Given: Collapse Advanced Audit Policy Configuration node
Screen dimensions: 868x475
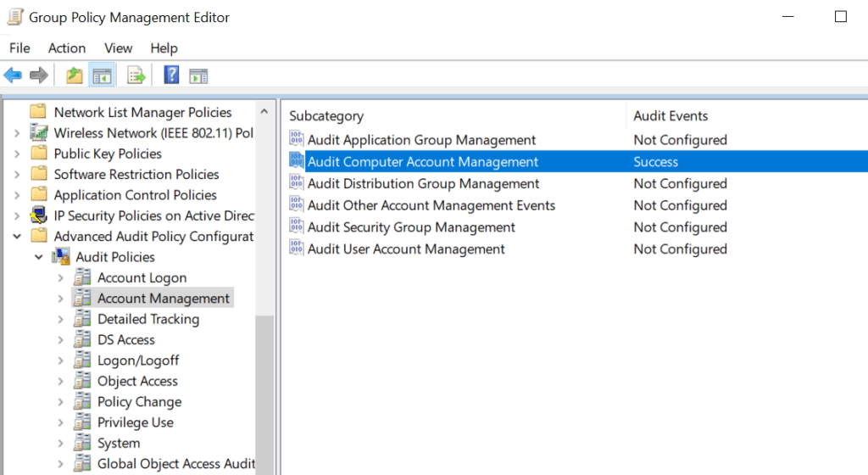Looking at the screenshot, I should pos(17,237).
